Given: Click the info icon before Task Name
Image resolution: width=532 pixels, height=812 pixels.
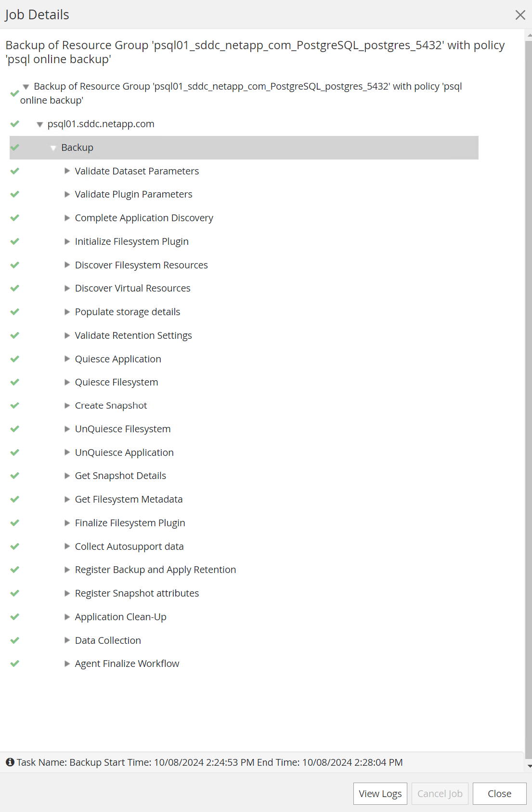Looking at the screenshot, I should click(10, 762).
